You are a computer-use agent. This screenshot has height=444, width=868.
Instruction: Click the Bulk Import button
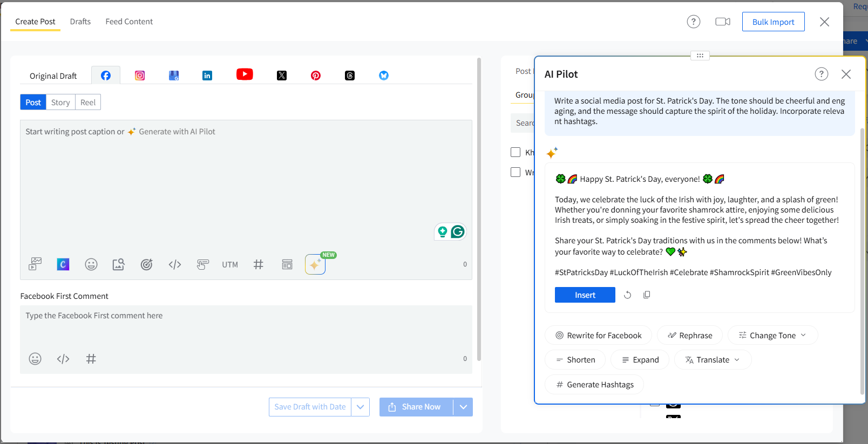(x=773, y=22)
